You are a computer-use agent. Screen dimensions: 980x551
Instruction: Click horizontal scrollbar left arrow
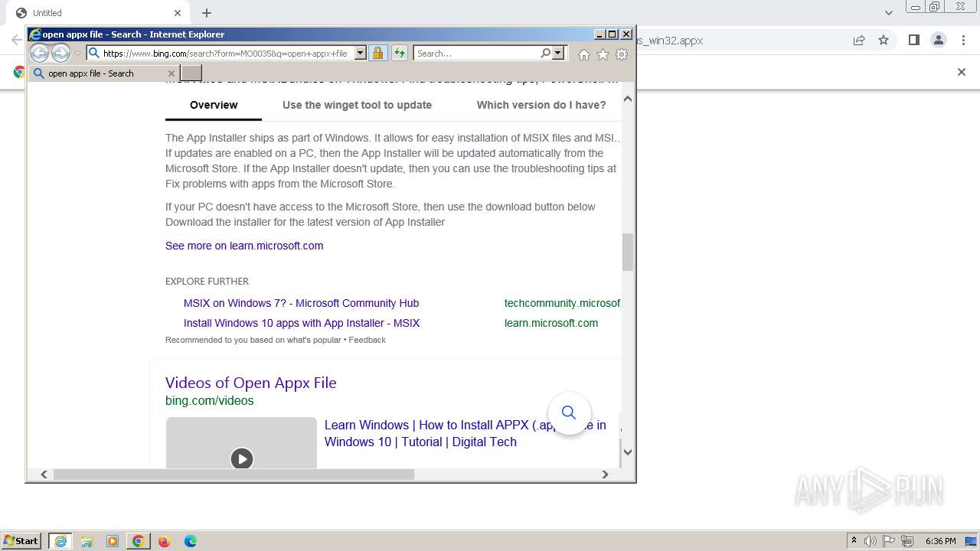(44, 474)
